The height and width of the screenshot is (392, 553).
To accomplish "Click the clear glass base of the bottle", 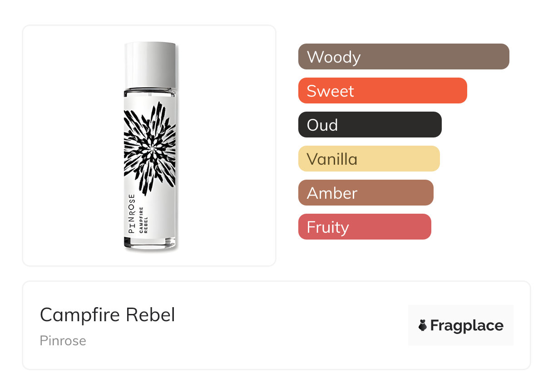I will tap(150, 243).
